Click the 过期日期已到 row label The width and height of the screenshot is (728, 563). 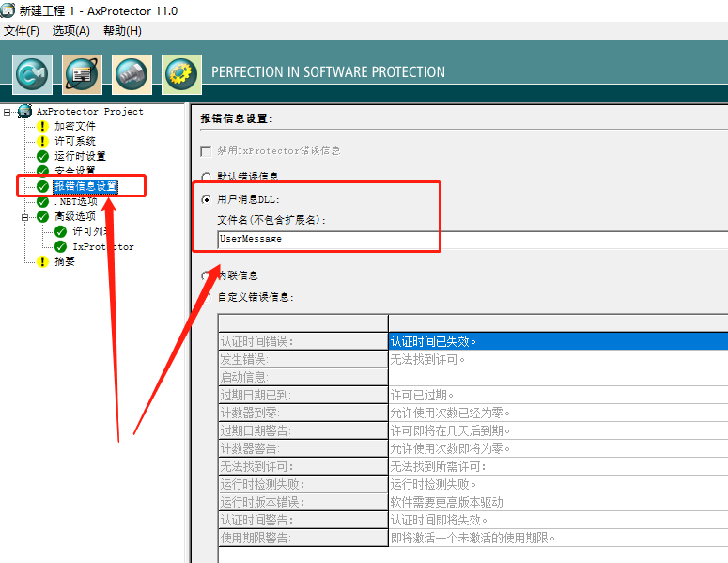303,395
